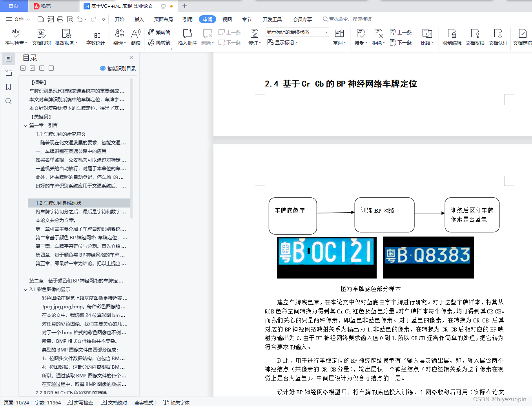The height and width of the screenshot is (406, 532).
Task: Click the 缺失字体 status bar entry
Action: point(177,402)
